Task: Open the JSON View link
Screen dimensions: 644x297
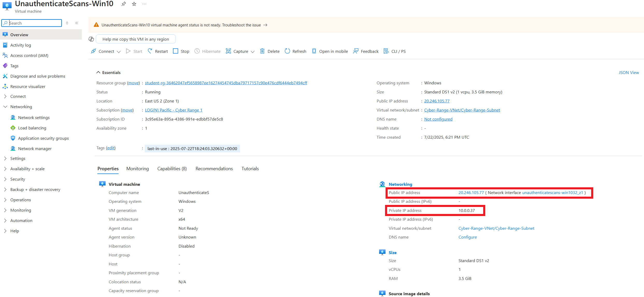Action: click(629, 72)
